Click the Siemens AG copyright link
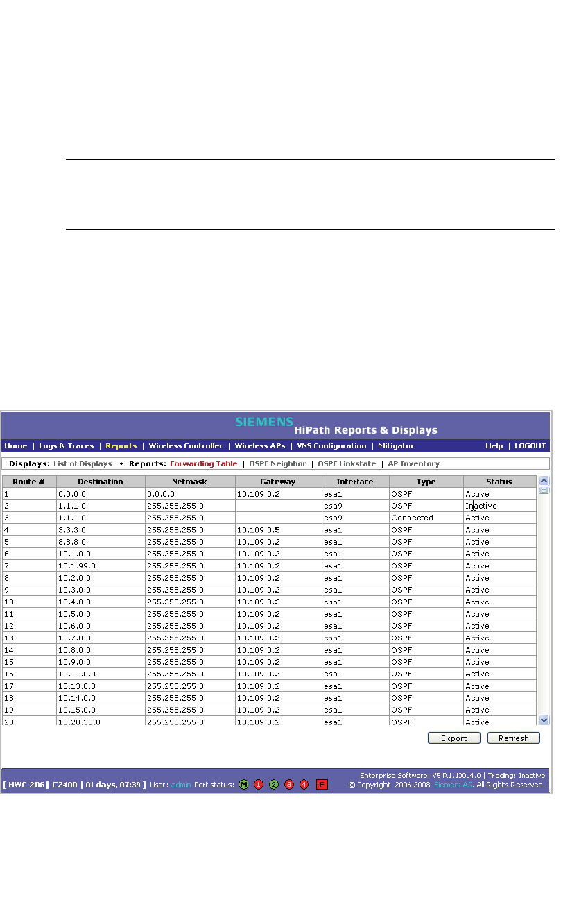Image resolution: width=588 pixels, height=911 pixels. click(x=453, y=785)
